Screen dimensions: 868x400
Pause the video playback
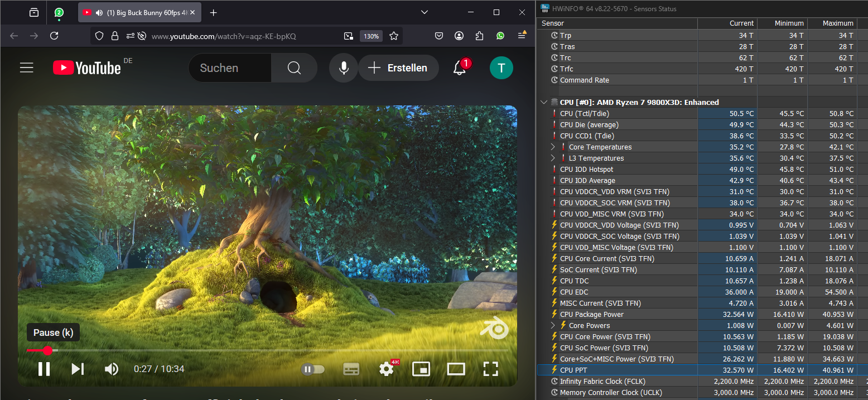point(44,369)
